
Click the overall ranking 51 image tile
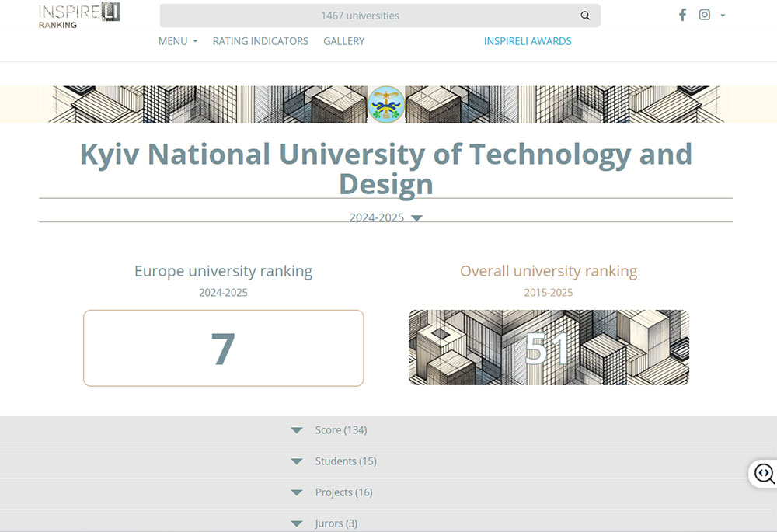[548, 348]
